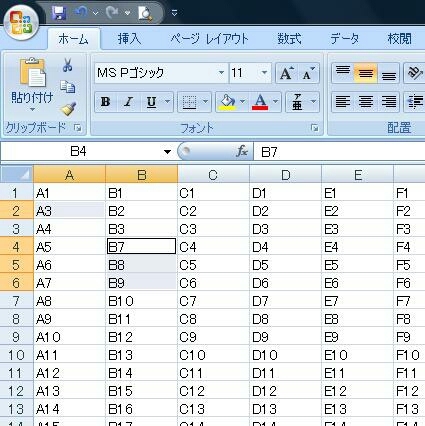Select the active cell containing B7
Viewport: 425px width, 426px height.
[x=141, y=247]
